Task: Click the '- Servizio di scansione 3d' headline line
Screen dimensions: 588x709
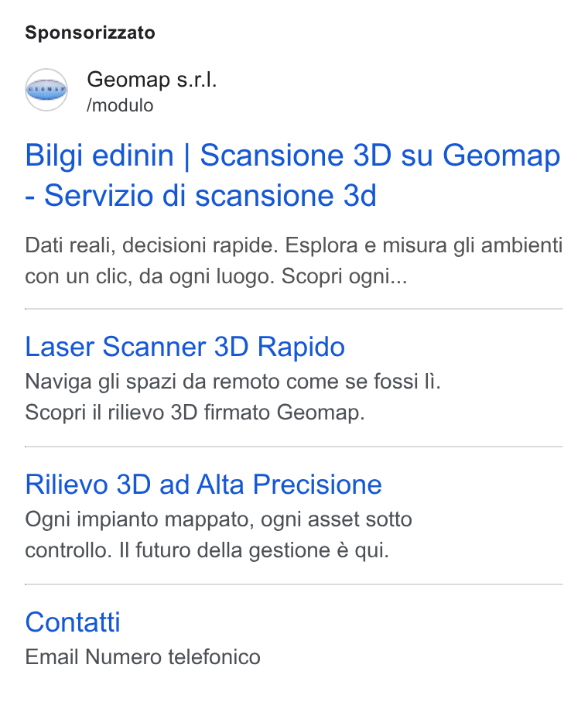Action: [x=200, y=195]
